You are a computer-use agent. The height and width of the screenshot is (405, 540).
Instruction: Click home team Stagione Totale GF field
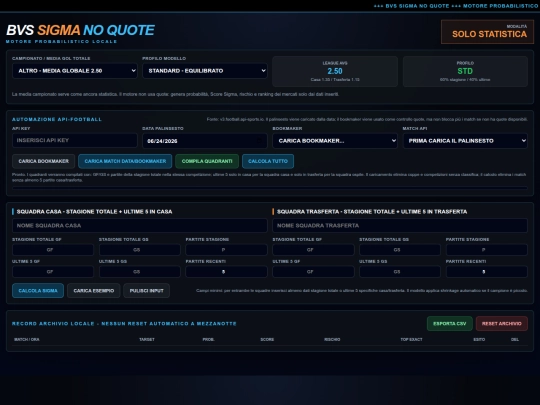(x=53, y=250)
